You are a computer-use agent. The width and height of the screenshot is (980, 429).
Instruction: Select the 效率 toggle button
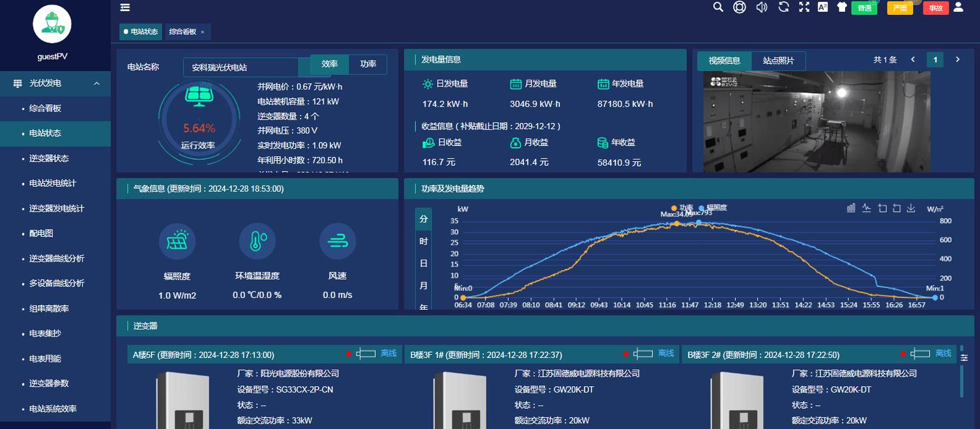tap(330, 64)
